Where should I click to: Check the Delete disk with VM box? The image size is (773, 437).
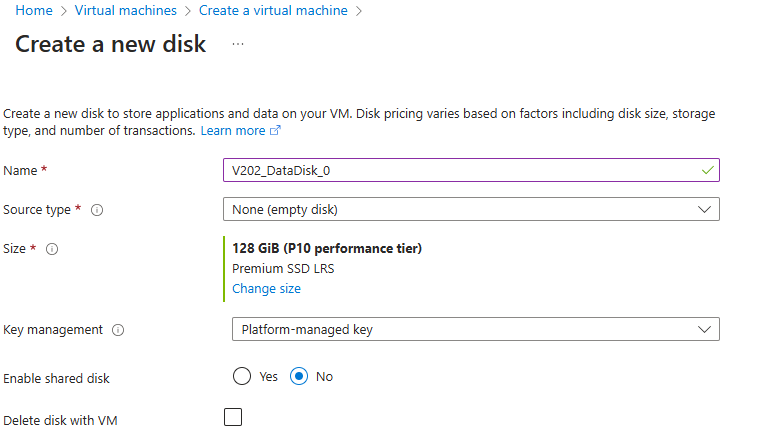233,417
